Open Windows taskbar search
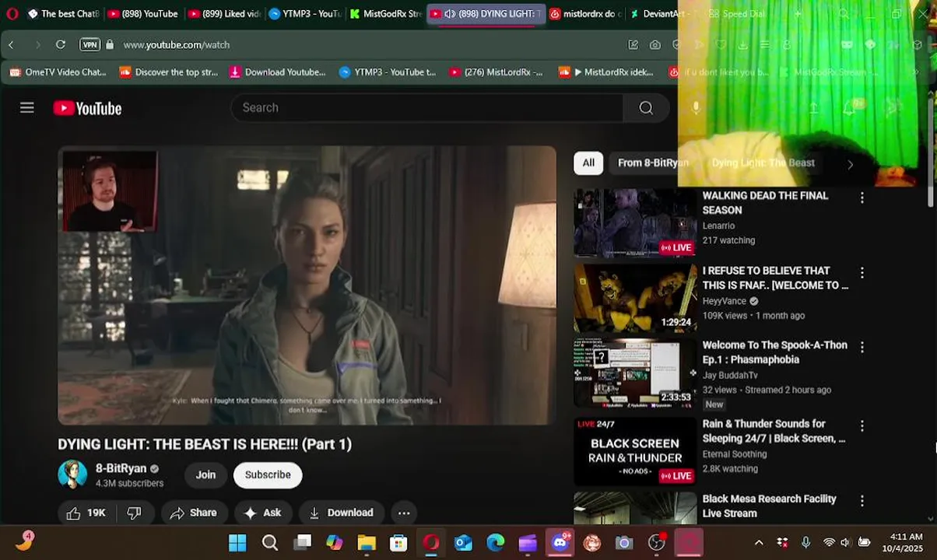 [x=270, y=543]
